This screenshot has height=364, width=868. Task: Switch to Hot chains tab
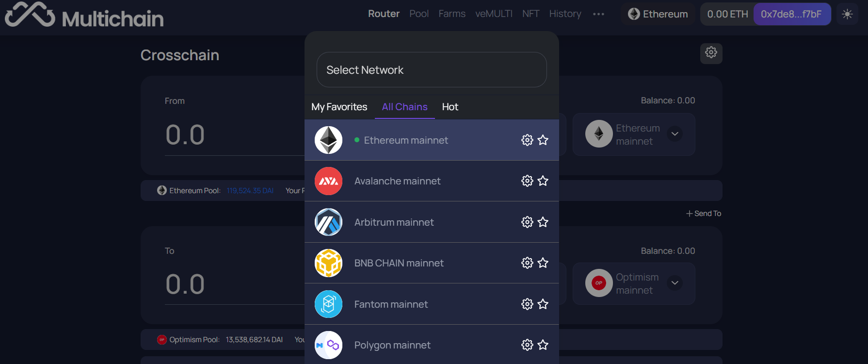pyautogui.click(x=450, y=107)
